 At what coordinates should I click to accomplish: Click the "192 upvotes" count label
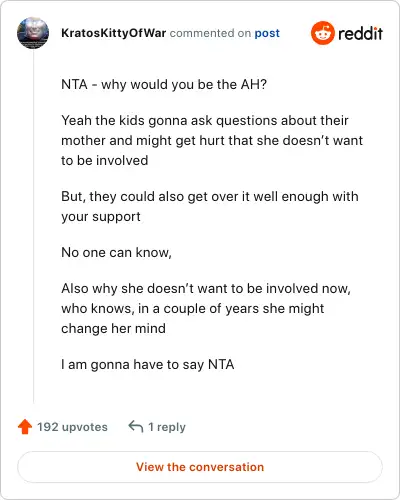point(72,427)
